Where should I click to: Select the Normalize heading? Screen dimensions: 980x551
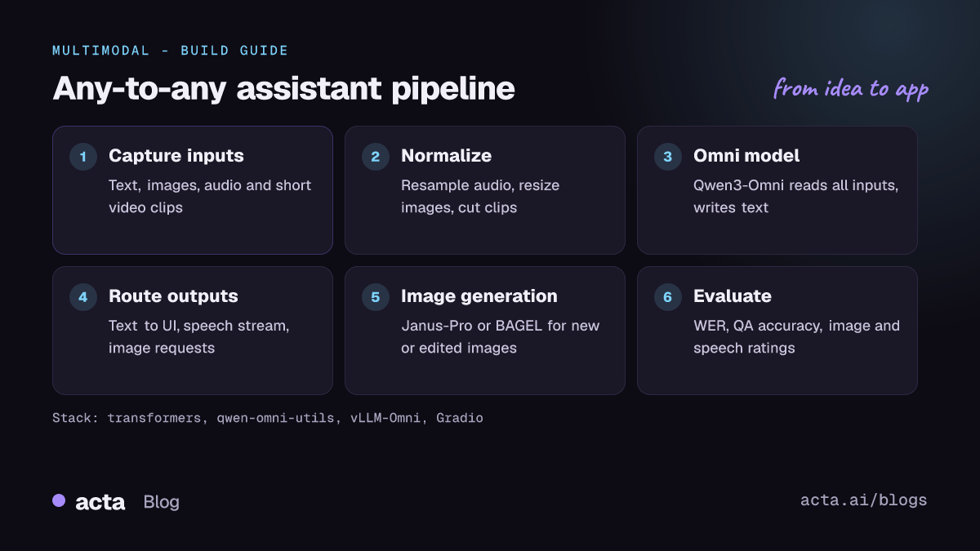click(x=446, y=156)
